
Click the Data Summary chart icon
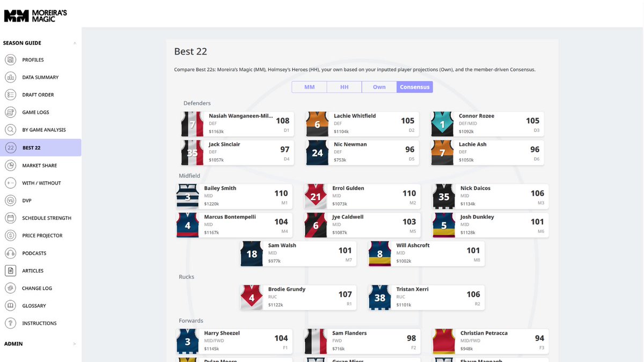10,77
